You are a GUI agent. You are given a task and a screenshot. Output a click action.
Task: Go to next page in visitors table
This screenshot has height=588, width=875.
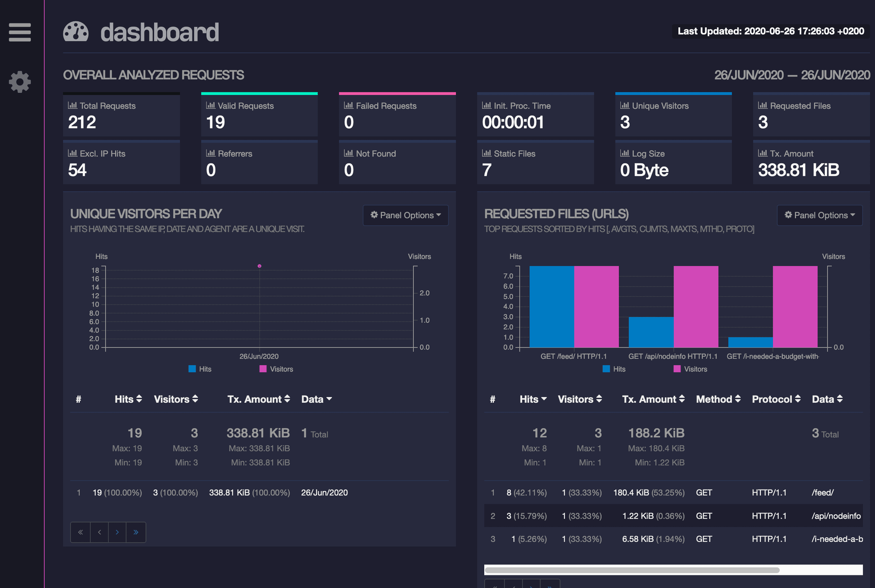click(x=117, y=532)
